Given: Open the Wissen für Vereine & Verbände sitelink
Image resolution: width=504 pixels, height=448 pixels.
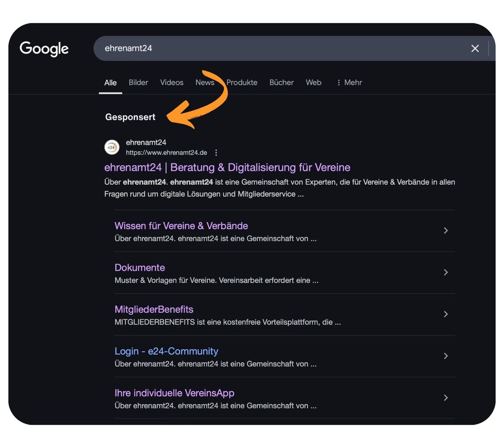Looking at the screenshot, I should coord(181,226).
